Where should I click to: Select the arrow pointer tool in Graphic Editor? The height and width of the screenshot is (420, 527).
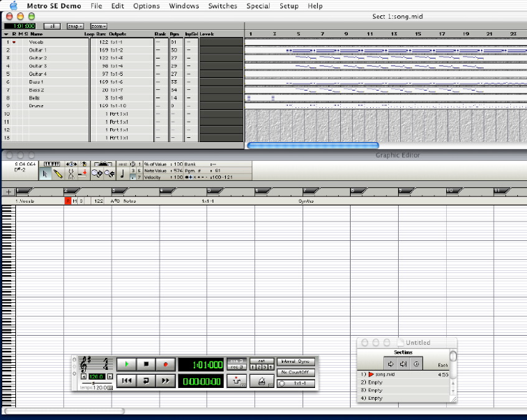click(45, 174)
